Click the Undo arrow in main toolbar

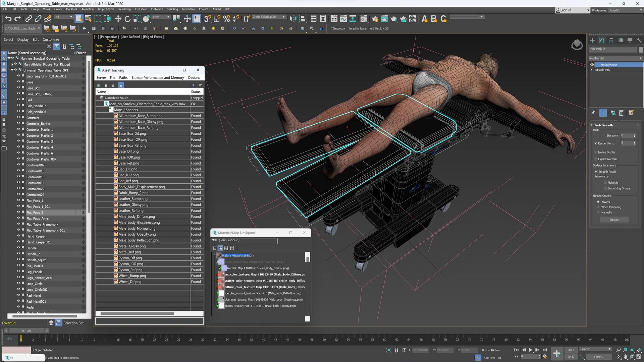click(8, 19)
